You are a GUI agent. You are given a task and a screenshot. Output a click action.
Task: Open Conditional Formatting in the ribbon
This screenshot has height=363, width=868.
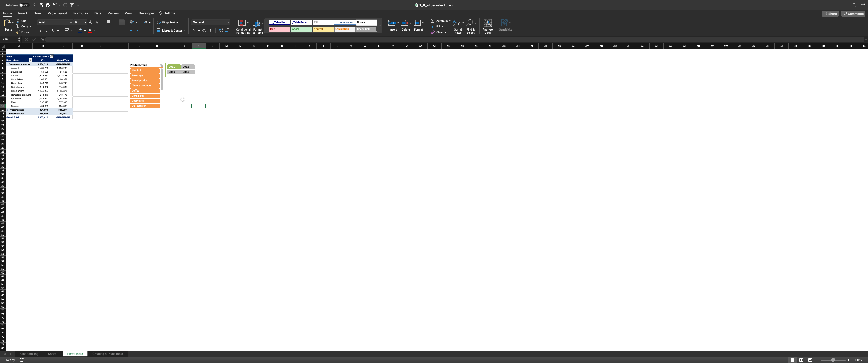click(243, 26)
